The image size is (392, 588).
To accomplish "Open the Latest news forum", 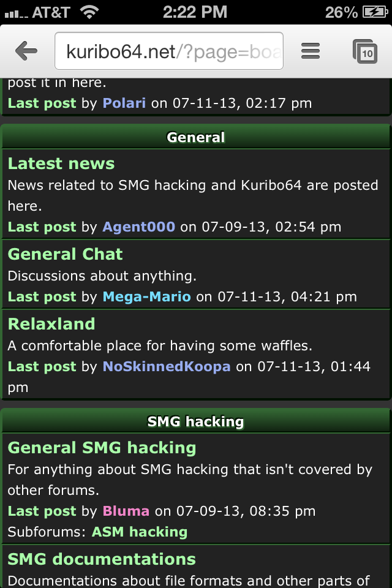I will coord(61,164).
